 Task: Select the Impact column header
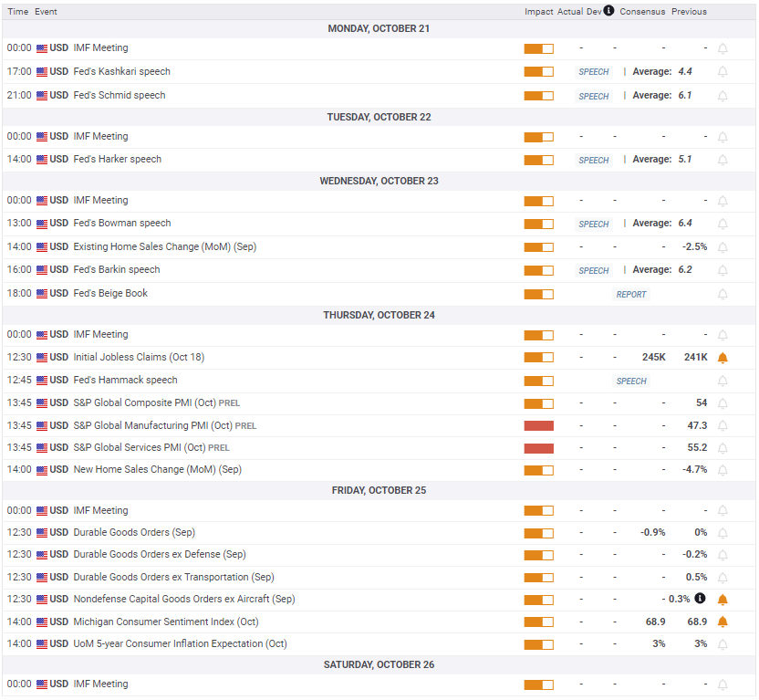[x=538, y=12]
